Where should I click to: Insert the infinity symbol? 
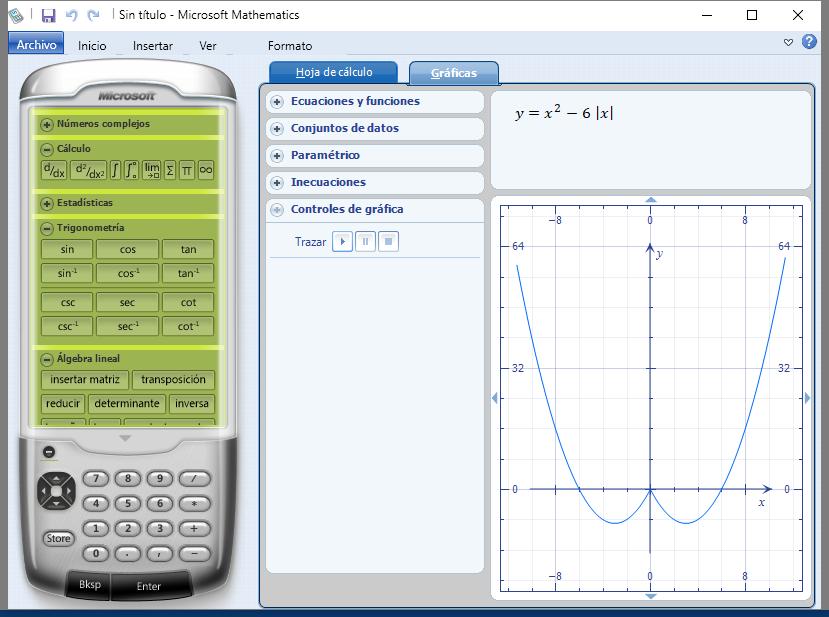pos(206,170)
